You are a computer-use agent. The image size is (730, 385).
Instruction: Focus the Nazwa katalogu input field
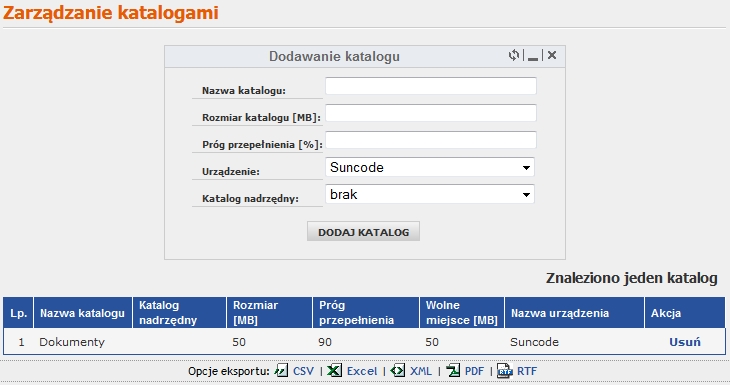431,86
